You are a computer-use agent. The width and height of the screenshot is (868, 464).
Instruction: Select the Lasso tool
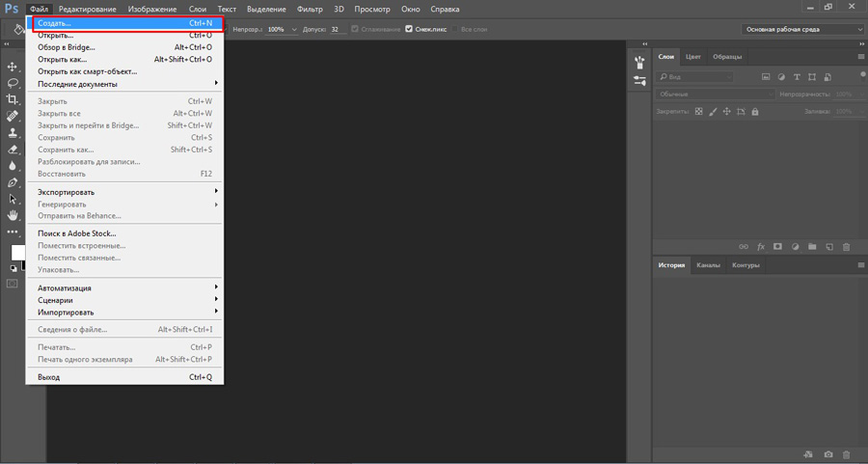(13, 83)
